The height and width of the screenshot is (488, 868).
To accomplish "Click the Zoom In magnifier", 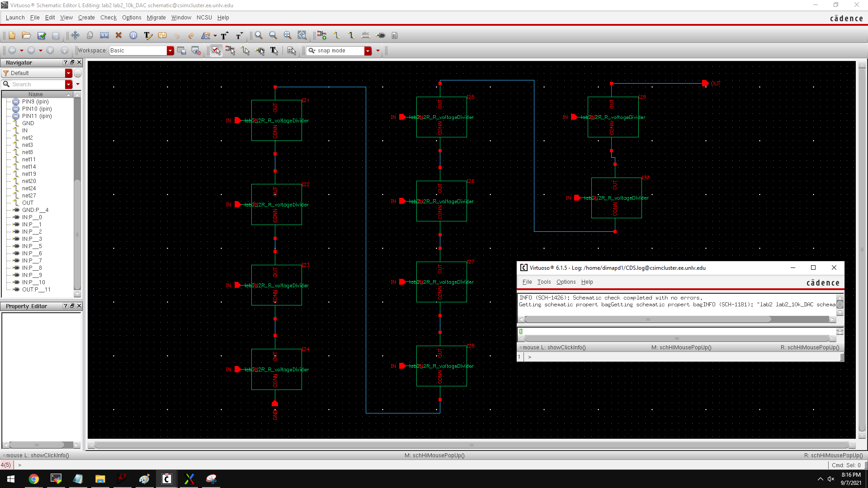I will (259, 35).
